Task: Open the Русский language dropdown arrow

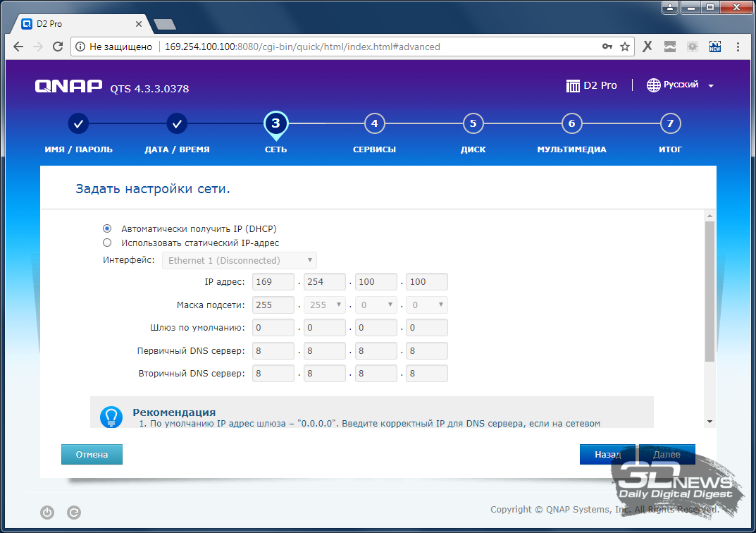Action: click(x=711, y=86)
